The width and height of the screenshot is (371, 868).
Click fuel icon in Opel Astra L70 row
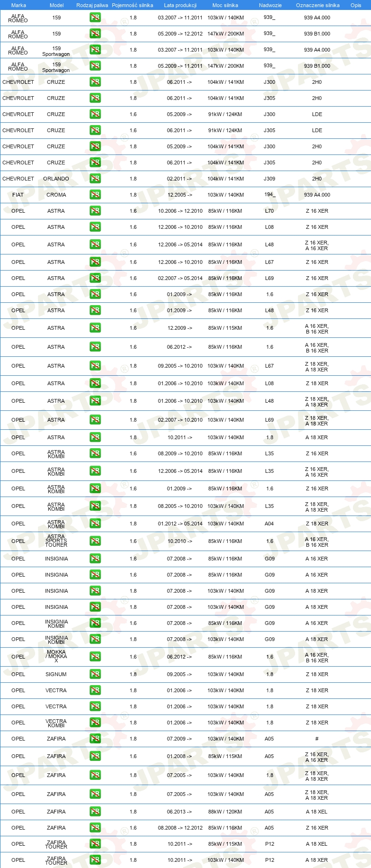click(95, 211)
